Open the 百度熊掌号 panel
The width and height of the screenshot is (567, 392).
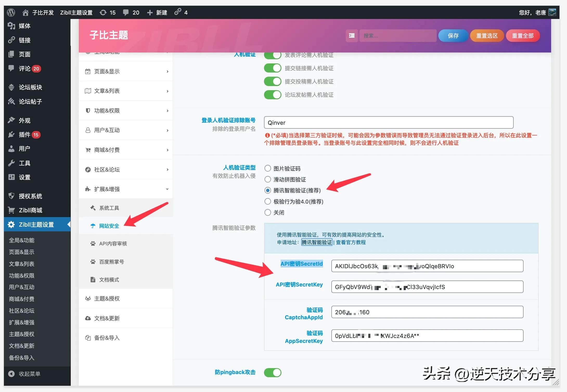point(112,262)
